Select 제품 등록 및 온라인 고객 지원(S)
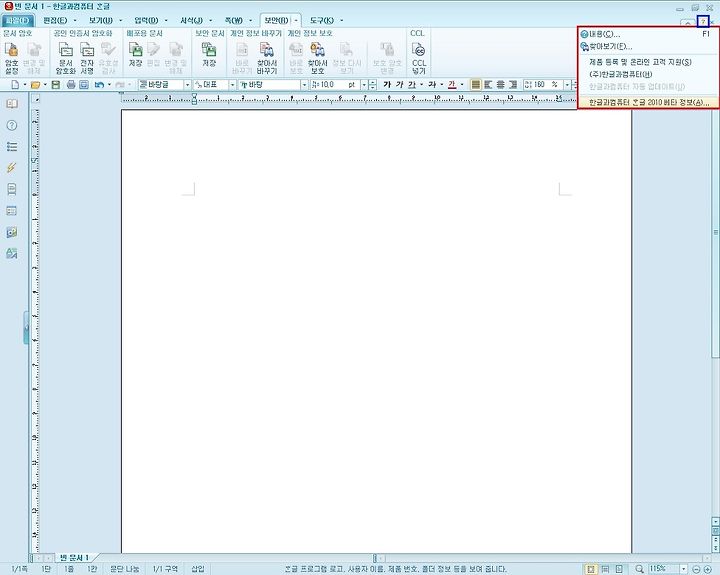The image size is (720, 575). [648, 62]
